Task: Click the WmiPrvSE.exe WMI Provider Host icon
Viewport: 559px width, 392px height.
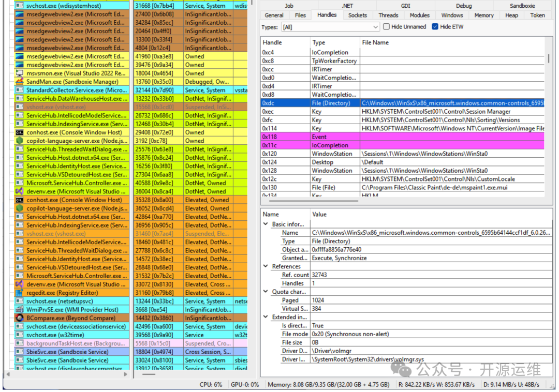Action: pyautogui.click(x=20, y=310)
